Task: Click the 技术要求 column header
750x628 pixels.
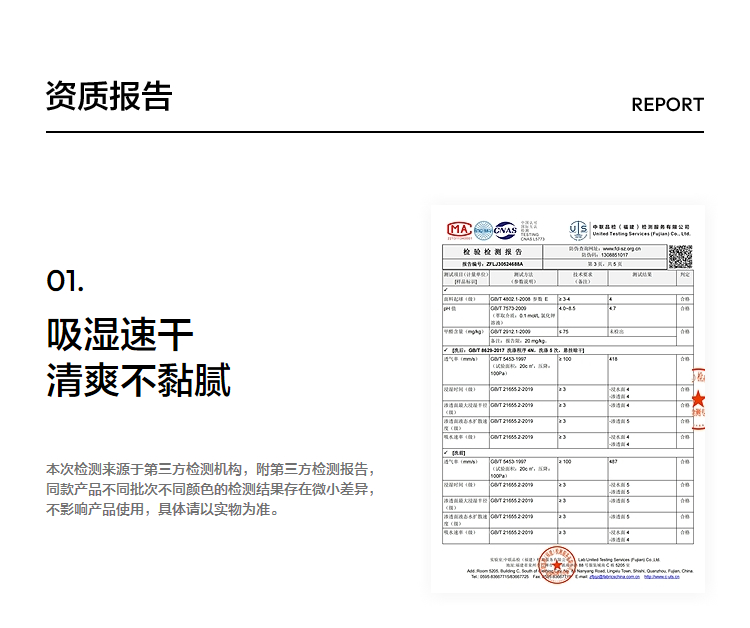Action: tap(583, 278)
